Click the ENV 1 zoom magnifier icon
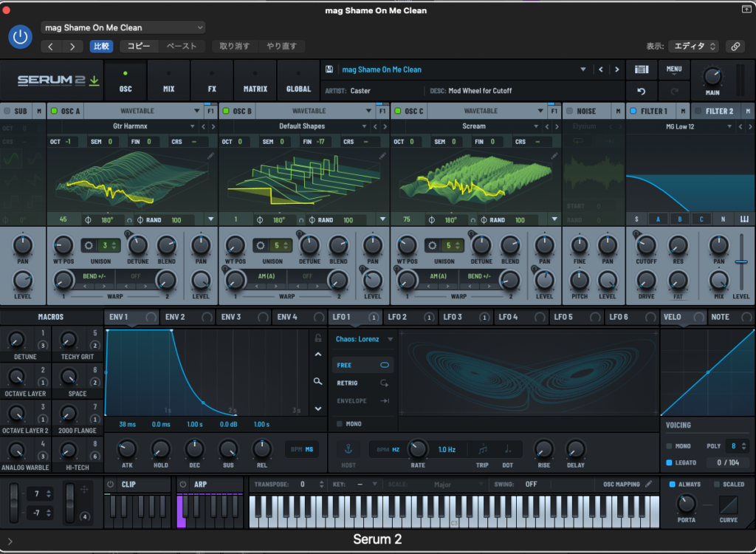Image resolution: width=756 pixels, height=554 pixels. tap(317, 381)
